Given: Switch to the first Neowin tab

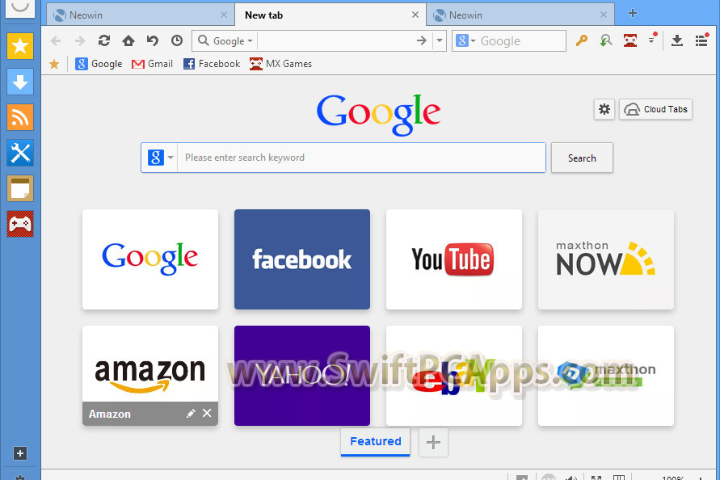Looking at the screenshot, I should 140,15.
